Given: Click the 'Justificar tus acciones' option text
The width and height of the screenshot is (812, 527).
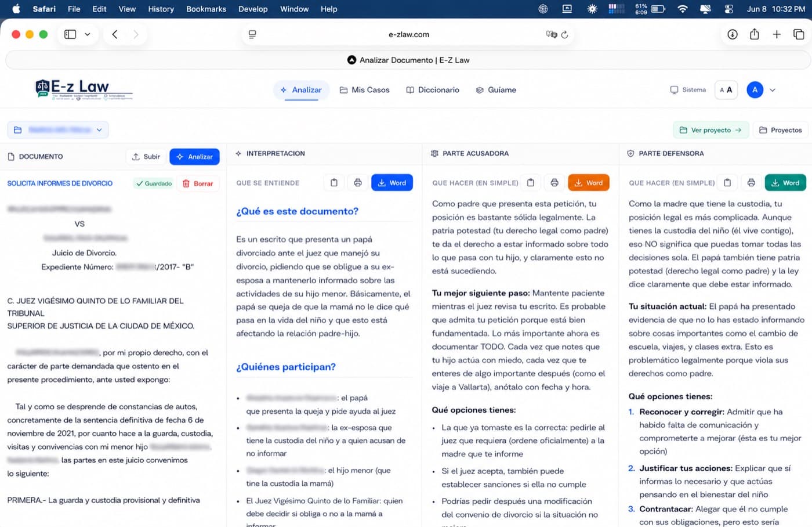Looking at the screenshot, I should 686,468.
